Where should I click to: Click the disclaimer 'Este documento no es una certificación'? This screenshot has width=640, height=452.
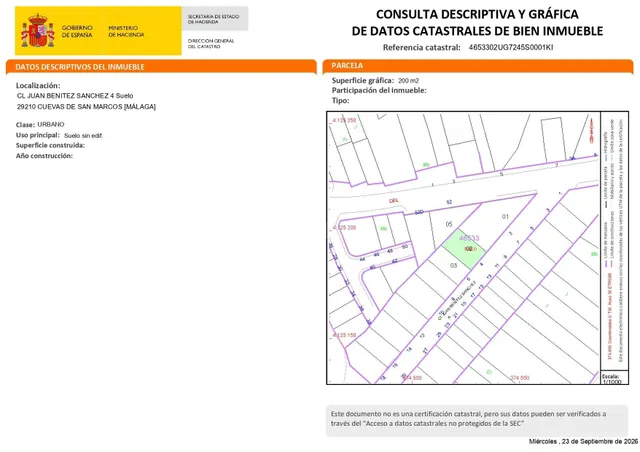tap(477, 419)
